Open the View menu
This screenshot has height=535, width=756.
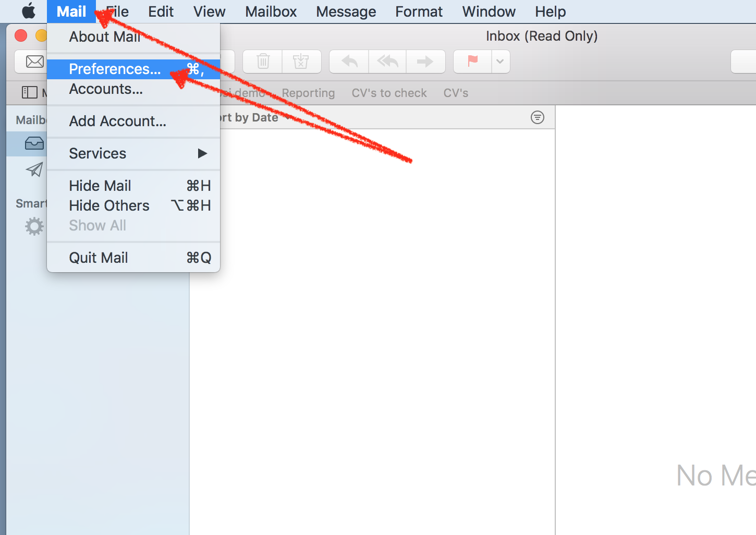tap(209, 11)
